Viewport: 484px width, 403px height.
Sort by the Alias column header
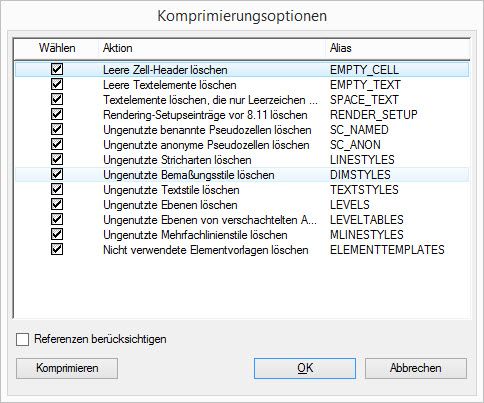click(398, 48)
